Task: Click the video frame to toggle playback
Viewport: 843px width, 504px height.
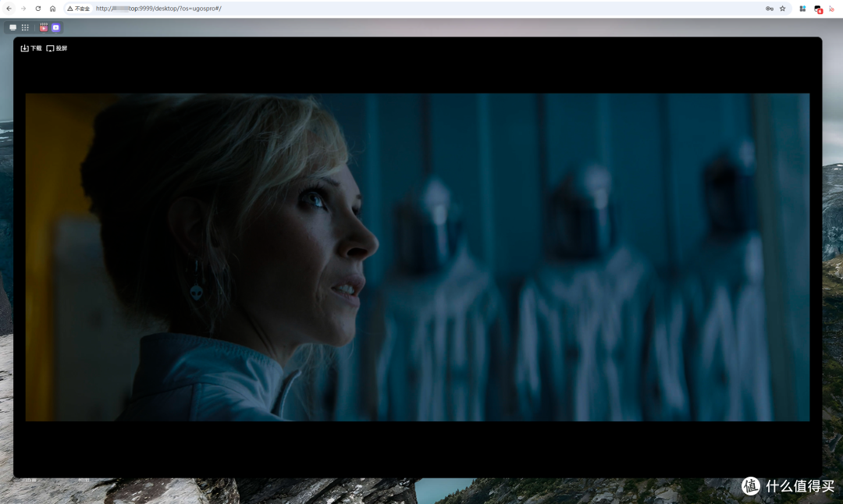Action: [417, 257]
